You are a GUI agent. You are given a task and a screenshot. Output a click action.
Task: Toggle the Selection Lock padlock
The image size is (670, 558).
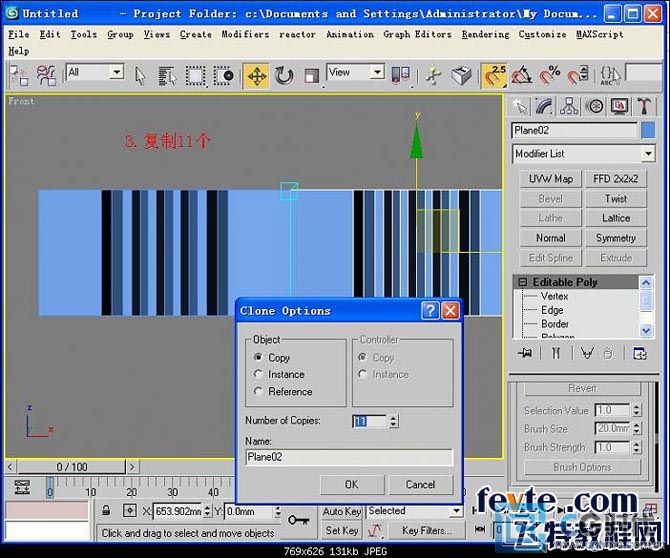pyautogui.click(x=106, y=511)
